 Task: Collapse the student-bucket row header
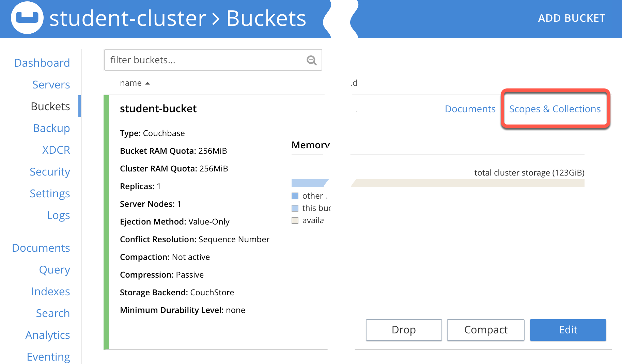tap(158, 109)
